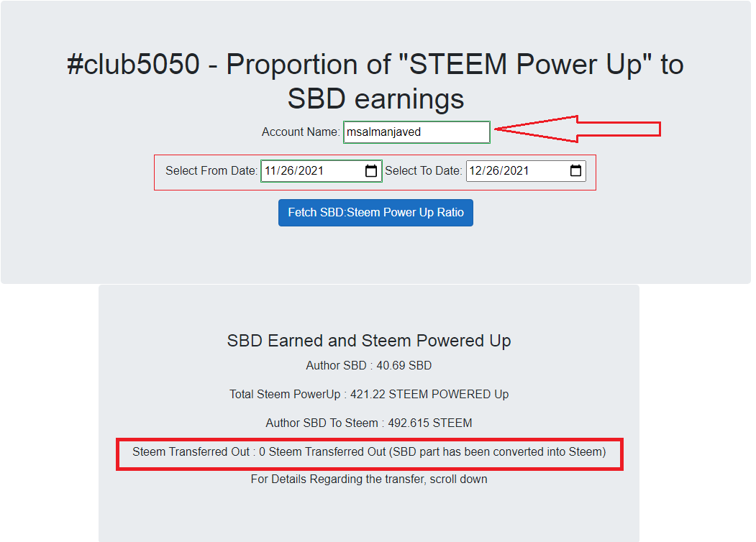756x542 pixels.
Task: Select the day in From Date field
Action: (x=287, y=171)
